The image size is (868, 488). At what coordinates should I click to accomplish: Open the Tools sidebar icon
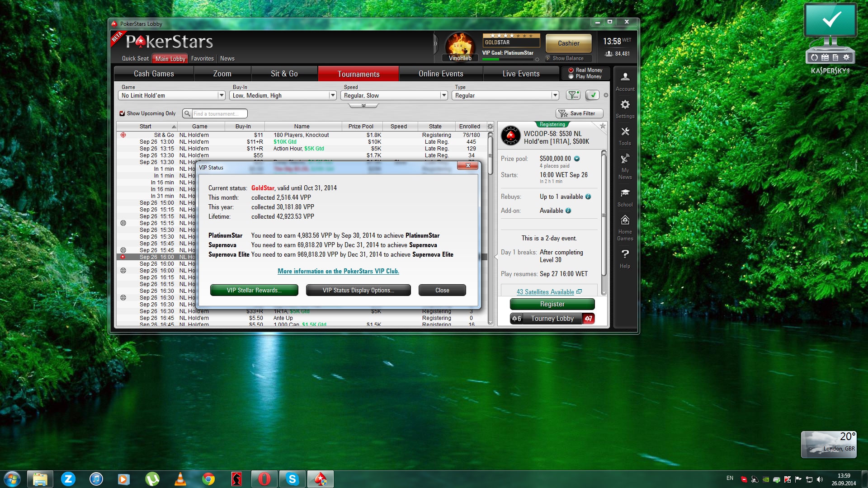[625, 136]
